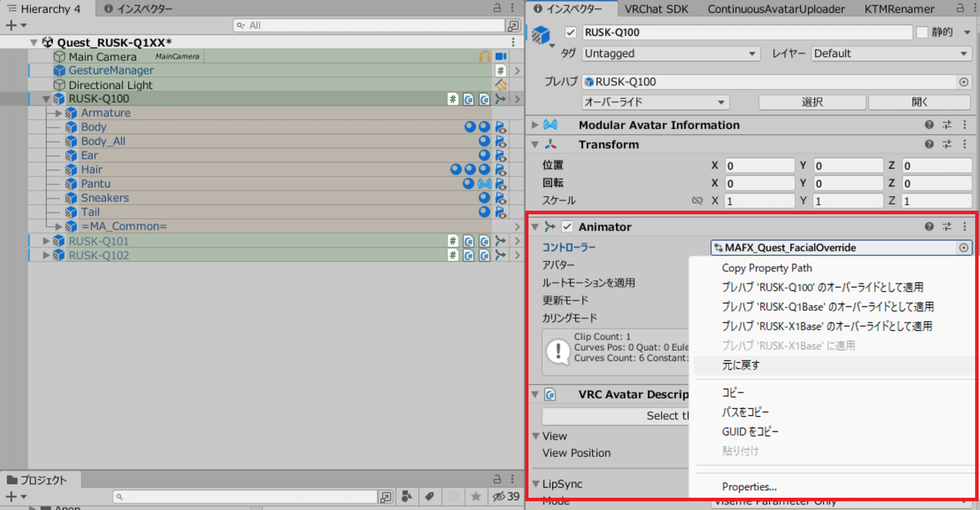The width and height of the screenshot is (980, 510).
Task: Click the scale constrain proportions link icon
Action: [x=697, y=200]
